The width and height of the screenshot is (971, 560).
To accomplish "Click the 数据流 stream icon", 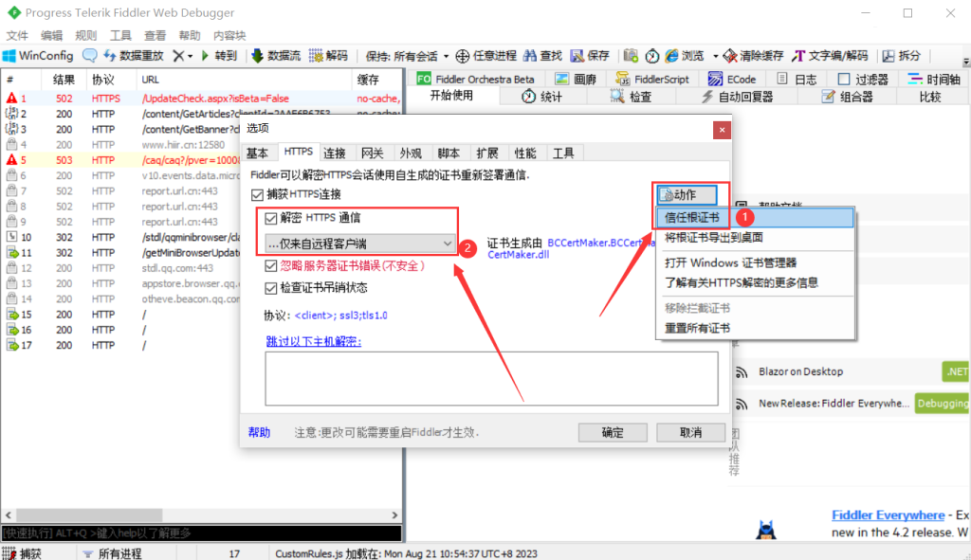I will [257, 56].
